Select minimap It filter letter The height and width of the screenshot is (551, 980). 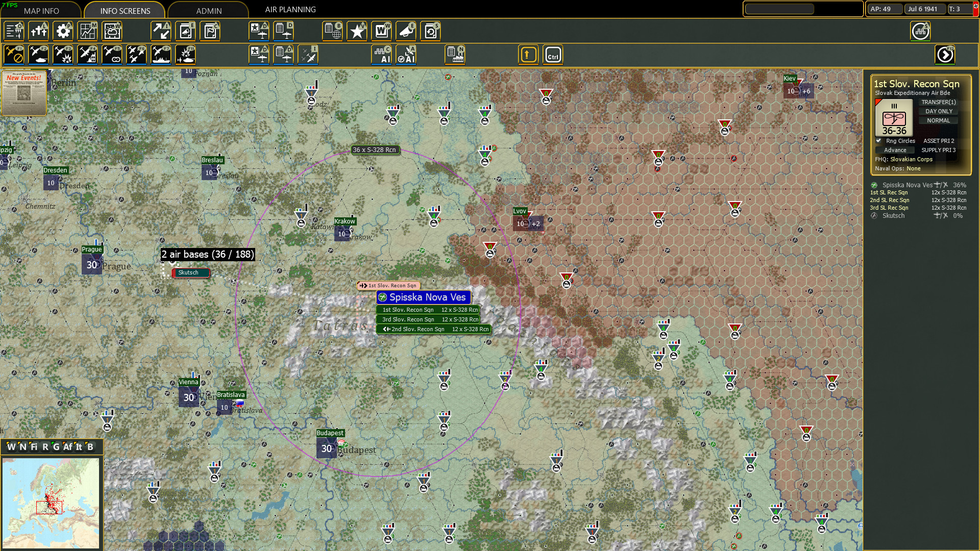(x=79, y=447)
